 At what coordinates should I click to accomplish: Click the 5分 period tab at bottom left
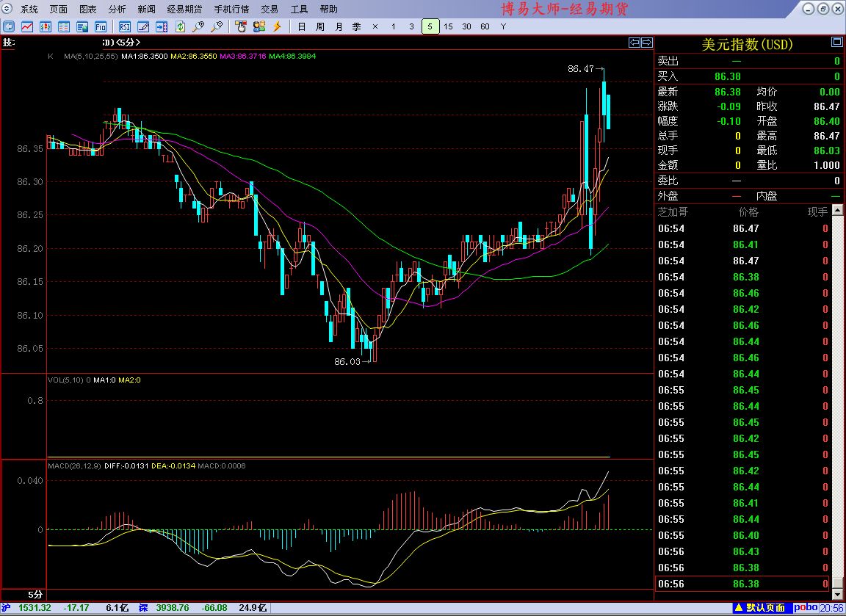pyautogui.click(x=35, y=595)
